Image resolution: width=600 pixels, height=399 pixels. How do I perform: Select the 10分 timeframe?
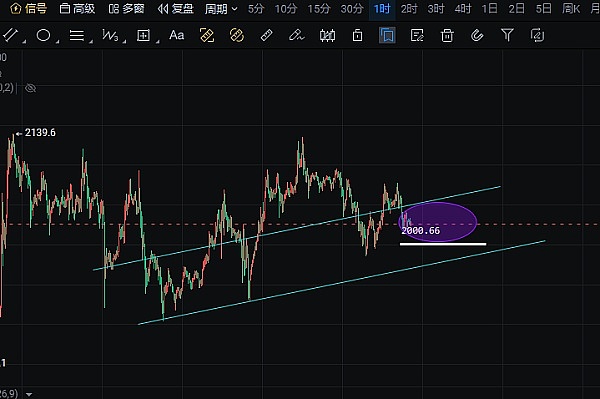point(286,8)
